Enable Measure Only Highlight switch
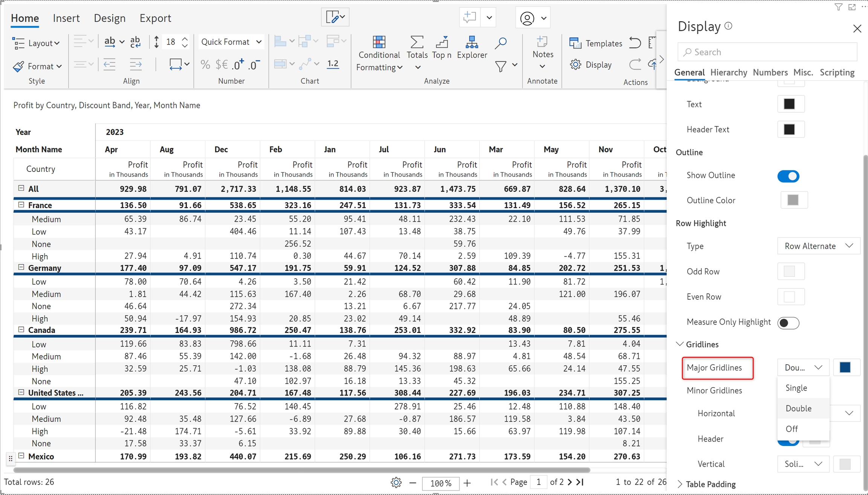Viewport: 868px width, 495px height. (788, 323)
